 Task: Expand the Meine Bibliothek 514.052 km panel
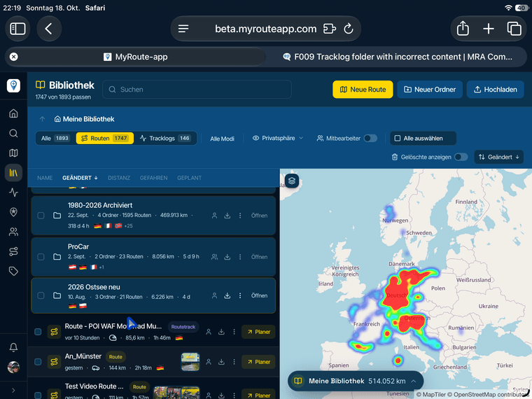point(356,381)
